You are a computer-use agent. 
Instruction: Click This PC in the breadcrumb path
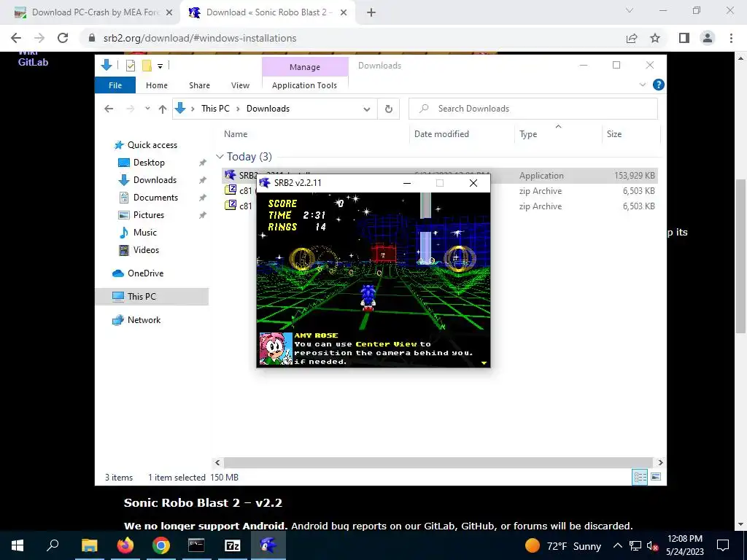(x=215, y=109)
